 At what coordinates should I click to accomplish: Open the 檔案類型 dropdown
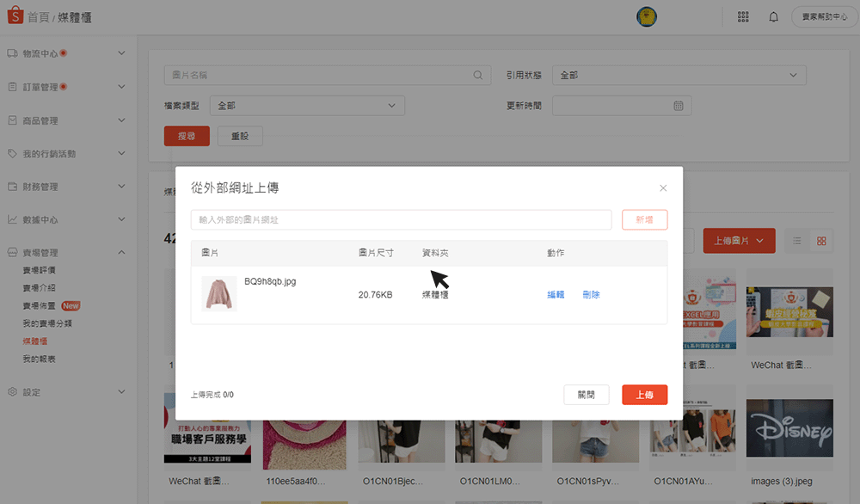[307, 106]
